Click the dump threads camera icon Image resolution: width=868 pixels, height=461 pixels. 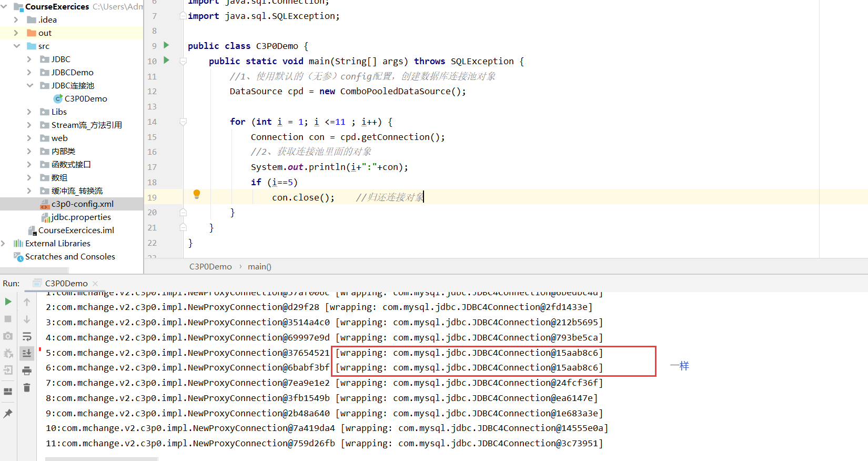8,336
